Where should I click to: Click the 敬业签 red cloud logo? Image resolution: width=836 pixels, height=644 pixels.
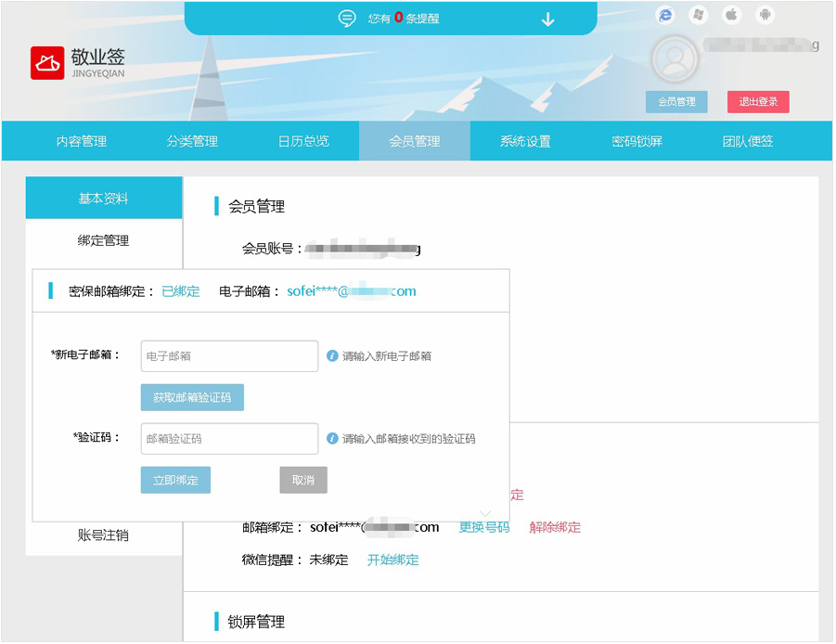[47, 63]
